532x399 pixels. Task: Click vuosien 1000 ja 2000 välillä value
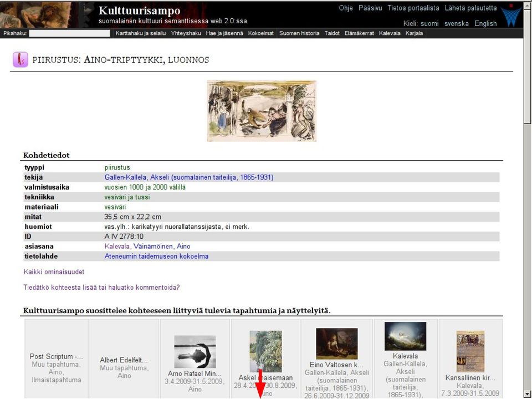coord(145,187)
